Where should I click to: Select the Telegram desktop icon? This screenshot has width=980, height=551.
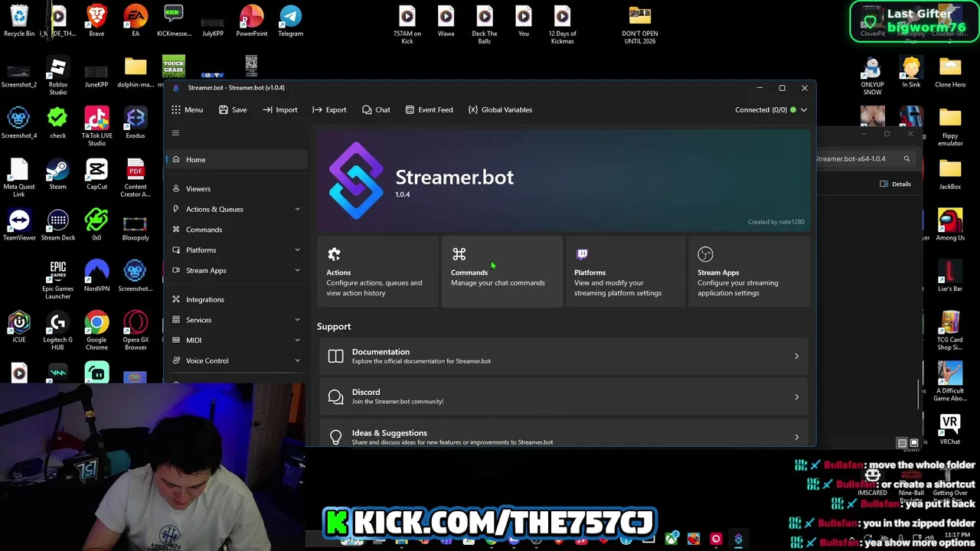pyautogui.click(x=290, y=21)
